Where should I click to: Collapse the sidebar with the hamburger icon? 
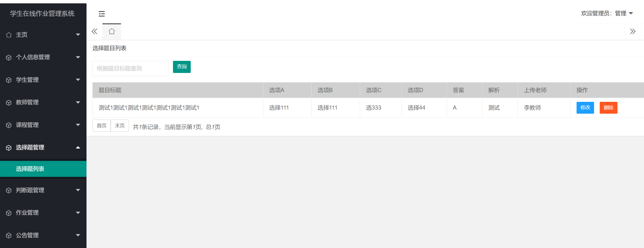point(102,14)
